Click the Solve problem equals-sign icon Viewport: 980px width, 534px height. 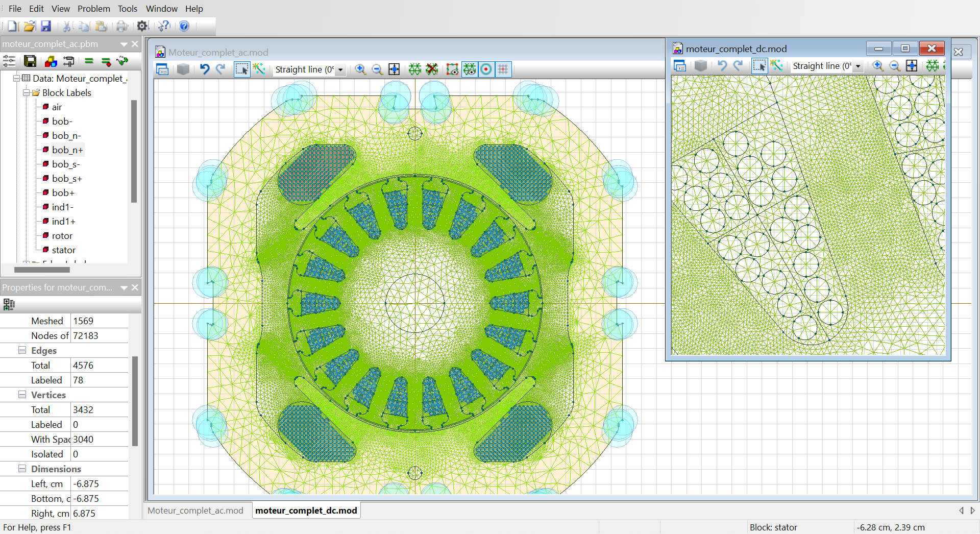pyautogui.click(x=89, y=61)
